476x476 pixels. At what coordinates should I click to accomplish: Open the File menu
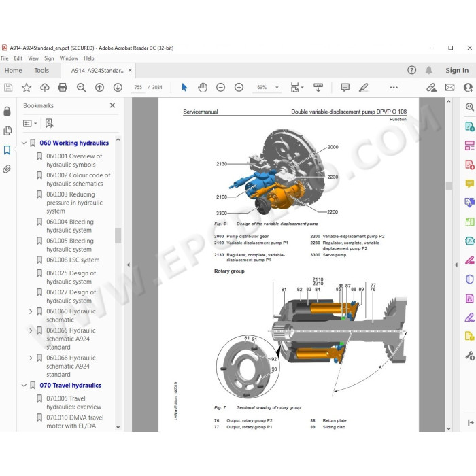tap(5, 58)
